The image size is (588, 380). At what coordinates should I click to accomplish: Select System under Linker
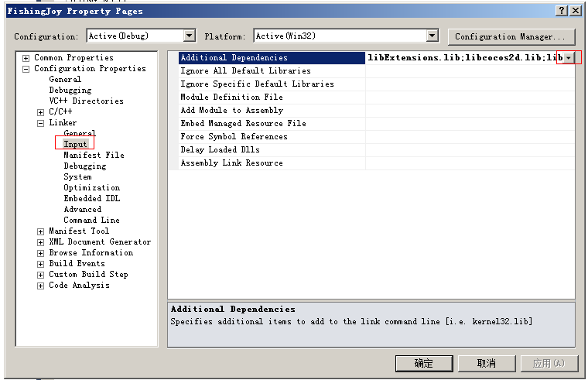tap(77, 176)
